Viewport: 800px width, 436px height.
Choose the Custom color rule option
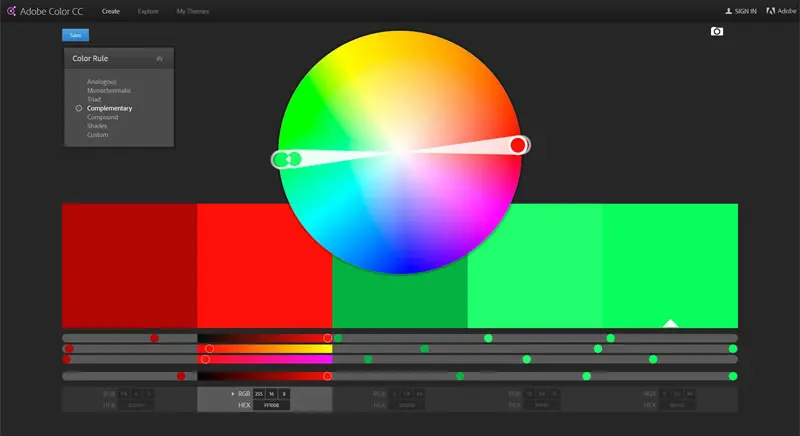97,135
